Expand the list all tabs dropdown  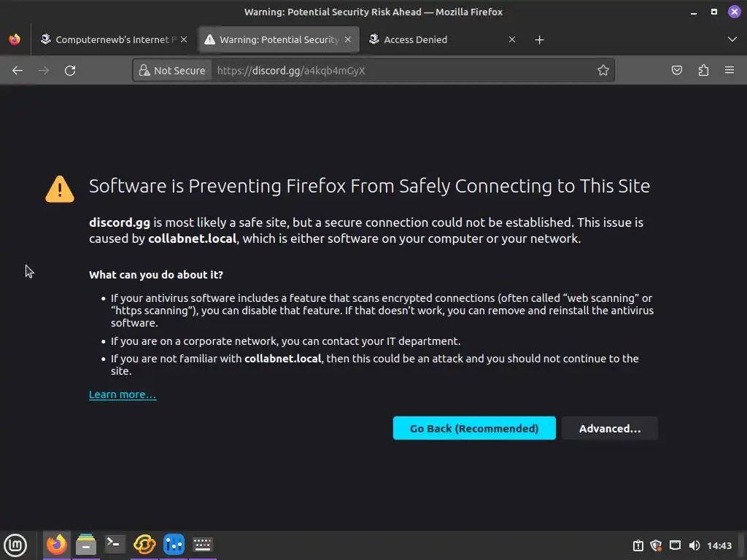tap(732, 39)
